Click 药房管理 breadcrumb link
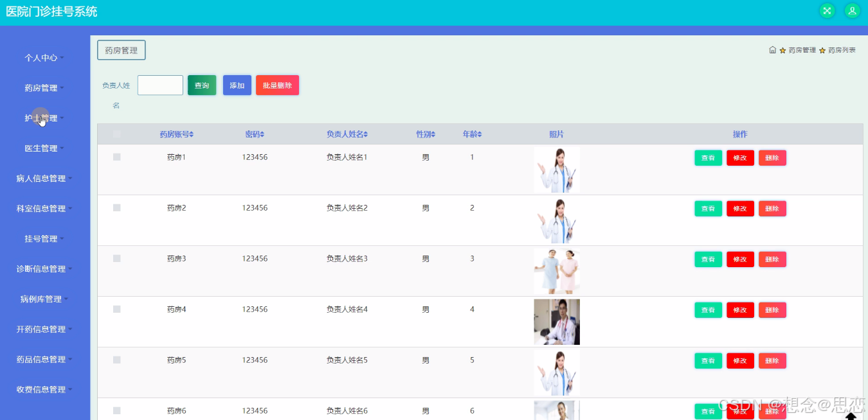This screenshot has width=868, height=420. pyautogui.click(x=802, y=50)
